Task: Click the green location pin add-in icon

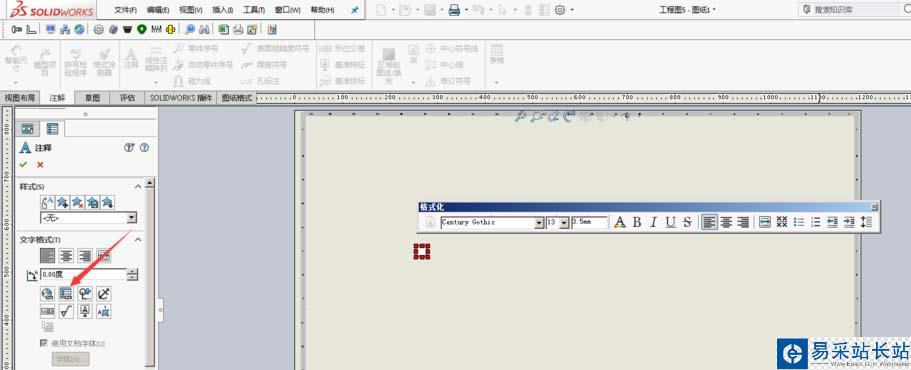Action: [141, 30]
